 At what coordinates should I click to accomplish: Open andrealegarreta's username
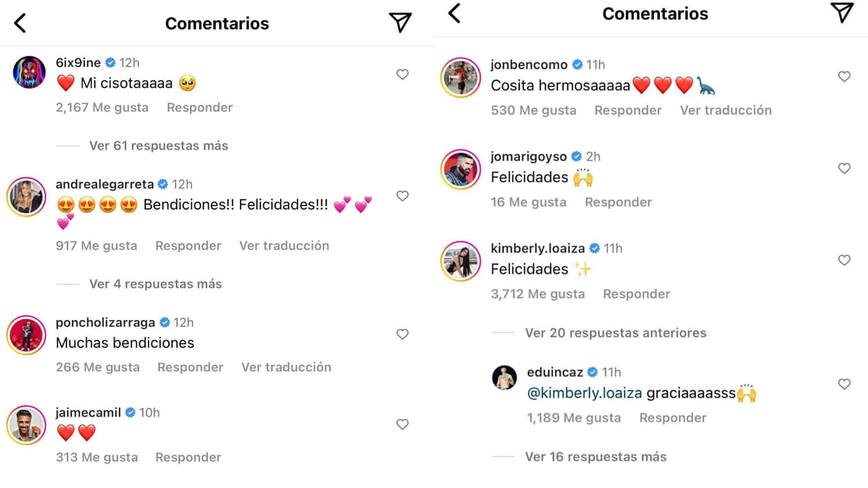click(104, 184)
